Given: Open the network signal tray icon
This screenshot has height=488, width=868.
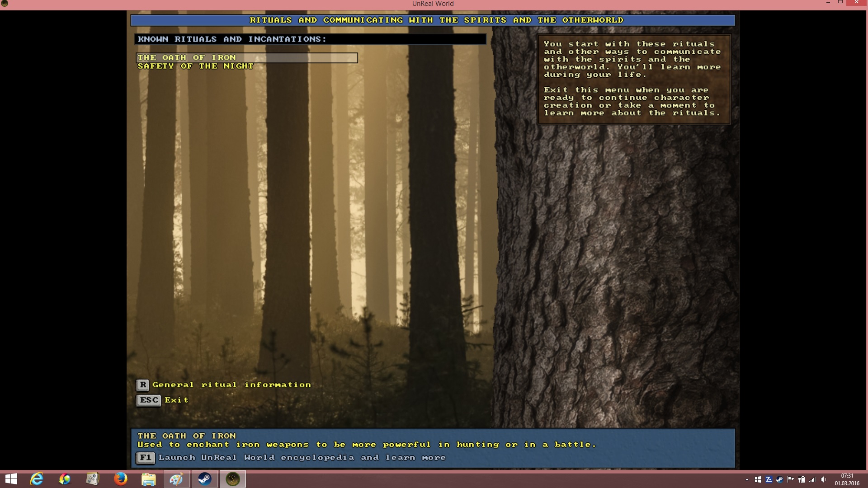Looking at the screenshot, I should [812, 480].
